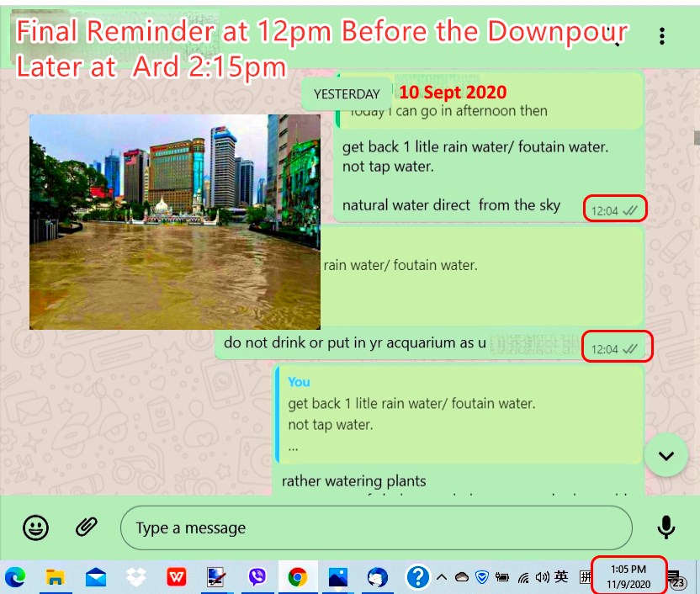Open the three-dot chat menu
700x594 pixels.
tap(662, 36)
